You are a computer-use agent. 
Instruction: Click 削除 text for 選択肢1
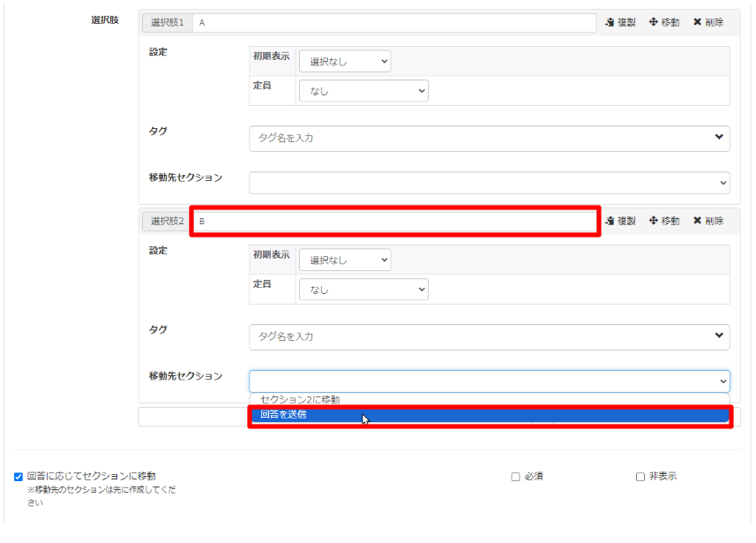click(714, 22)
